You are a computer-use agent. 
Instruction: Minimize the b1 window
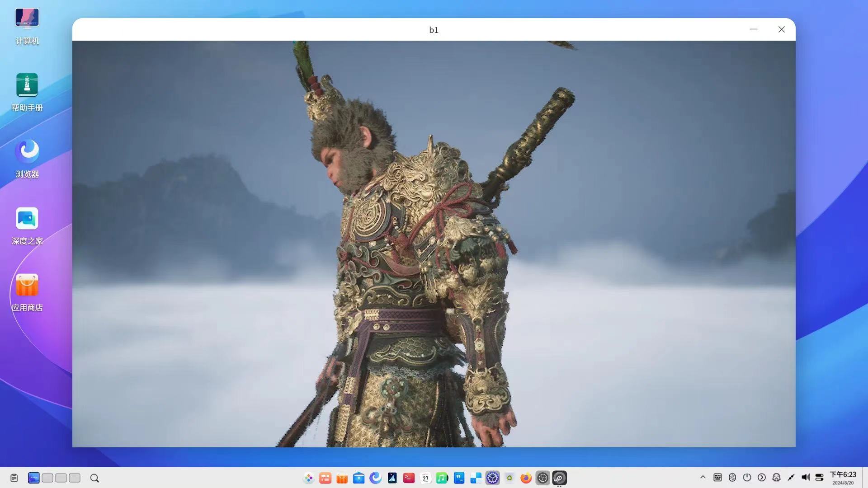[754, 29]
